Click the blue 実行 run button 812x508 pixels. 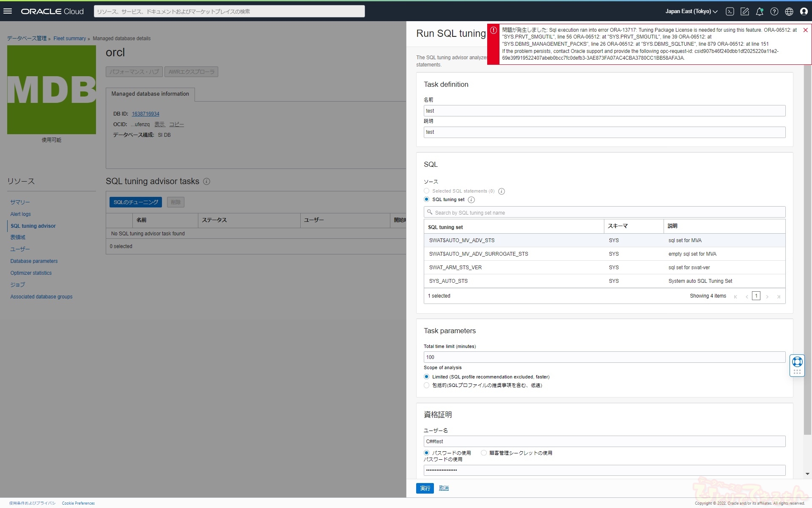[425, 488]
